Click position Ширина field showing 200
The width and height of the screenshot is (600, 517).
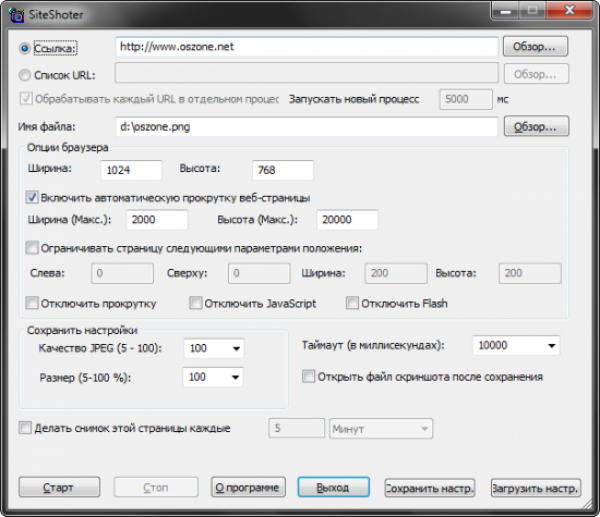pyautogui.click(x=396, y=273)
